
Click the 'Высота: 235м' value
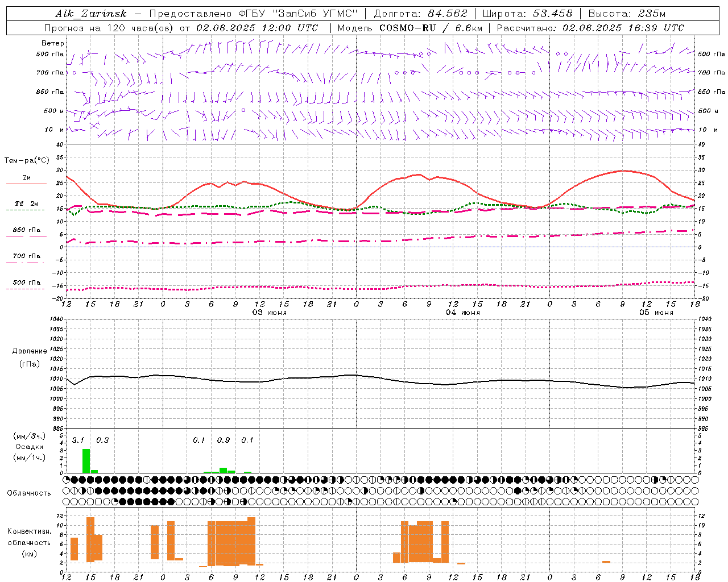tap(627, 14)
